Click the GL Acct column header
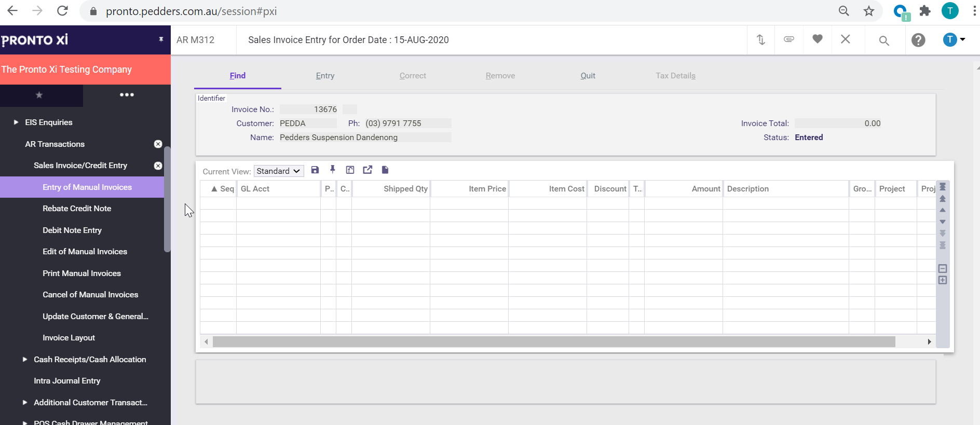 coord(278,189)
